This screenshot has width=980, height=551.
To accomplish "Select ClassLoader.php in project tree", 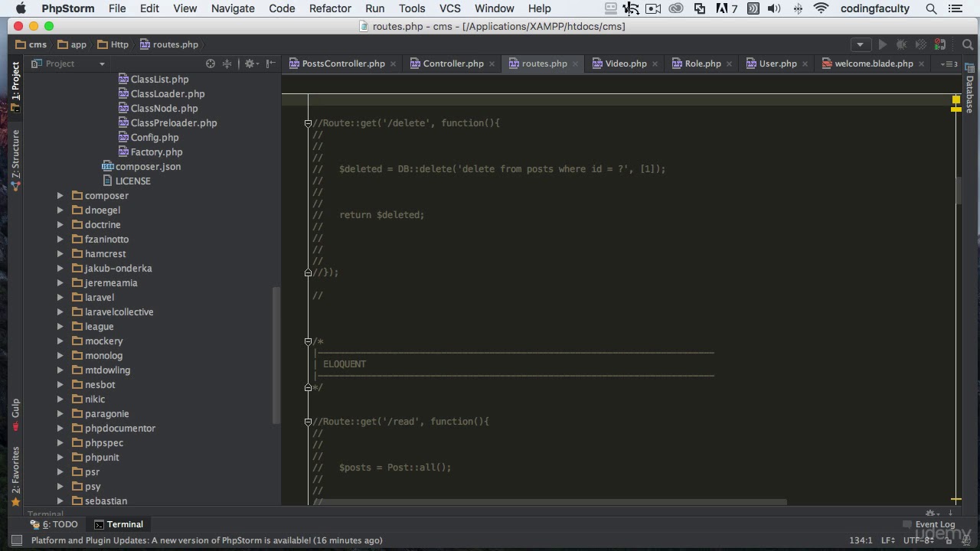I will (162, 93).
